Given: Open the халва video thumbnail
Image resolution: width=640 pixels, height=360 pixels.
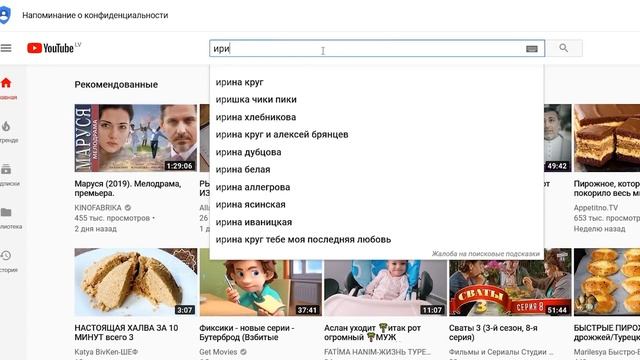Looking at the screenshot, I should tap(136, 282).
